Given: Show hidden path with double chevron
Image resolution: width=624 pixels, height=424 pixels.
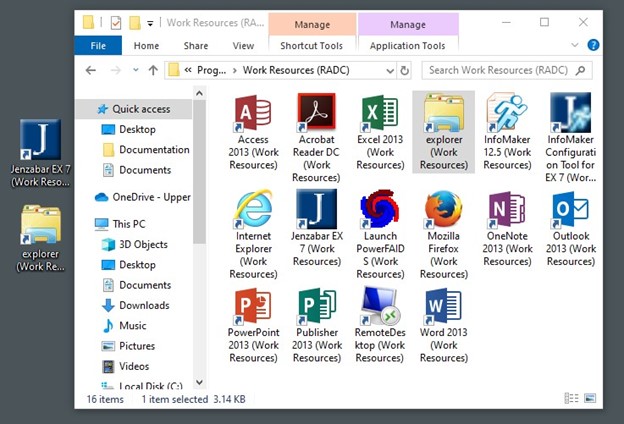Looking at the screenshot, I should pos(188,70).
